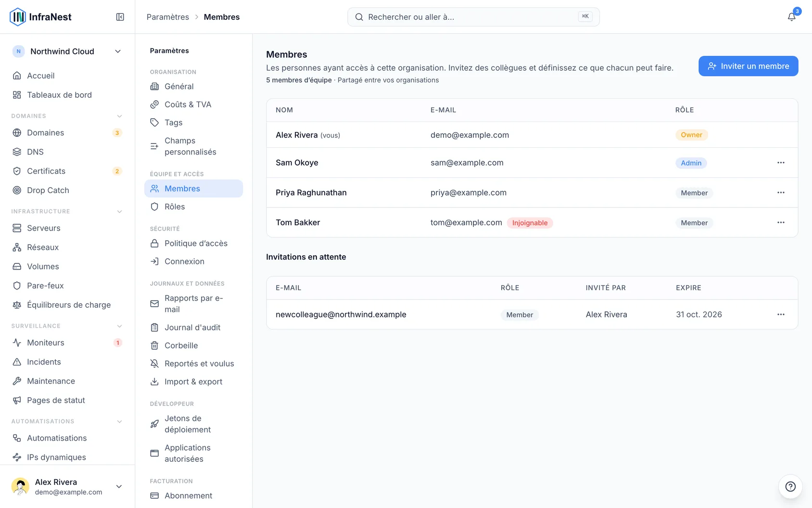Open the help question mark button
The height and width of the screenshot is (508, 812).
790,486
